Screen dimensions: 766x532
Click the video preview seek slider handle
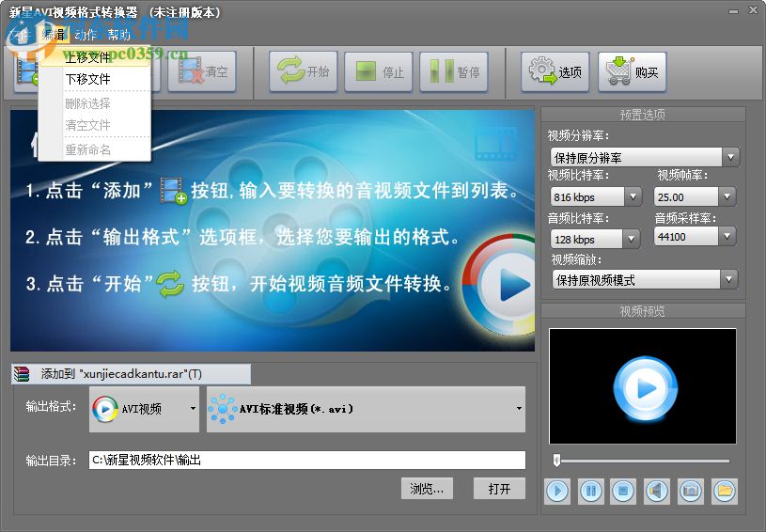[556, 461]
